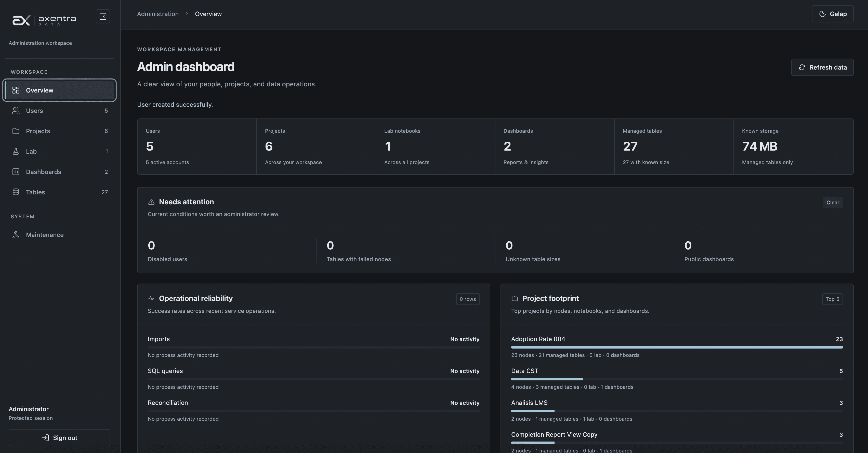Click the Administrator account label
868x453 pixels.
pyautogui.click(x=29, y=409)
